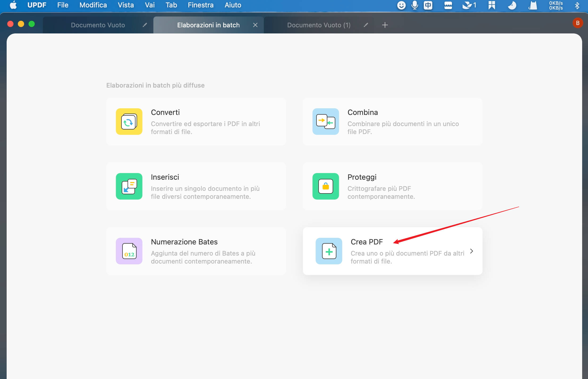Image resolution: width=588 pixels, height=379 pixels.
Task: Click 'Aggiunta del numero di Bates' description
Action: [x=203, y=257]
